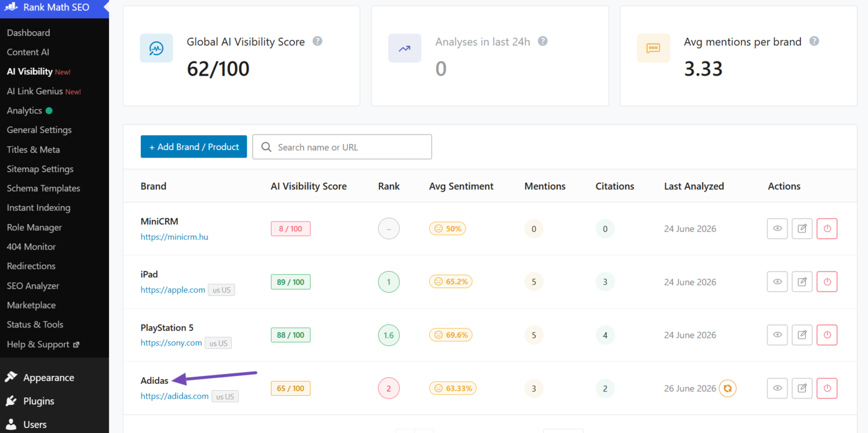Show help for Analyses in last 24h

pos(542,41)
